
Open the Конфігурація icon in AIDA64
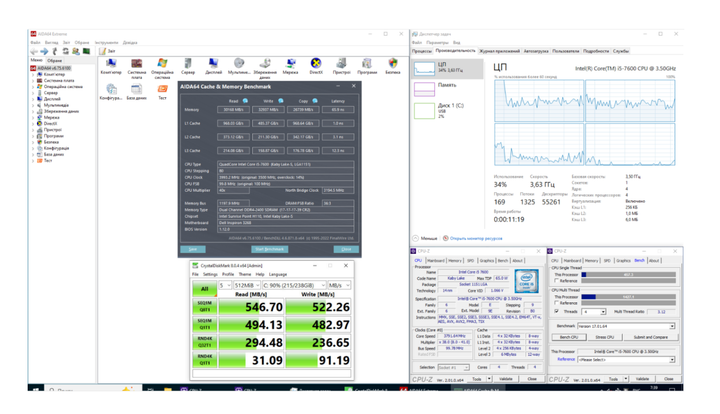pos(111,89)
